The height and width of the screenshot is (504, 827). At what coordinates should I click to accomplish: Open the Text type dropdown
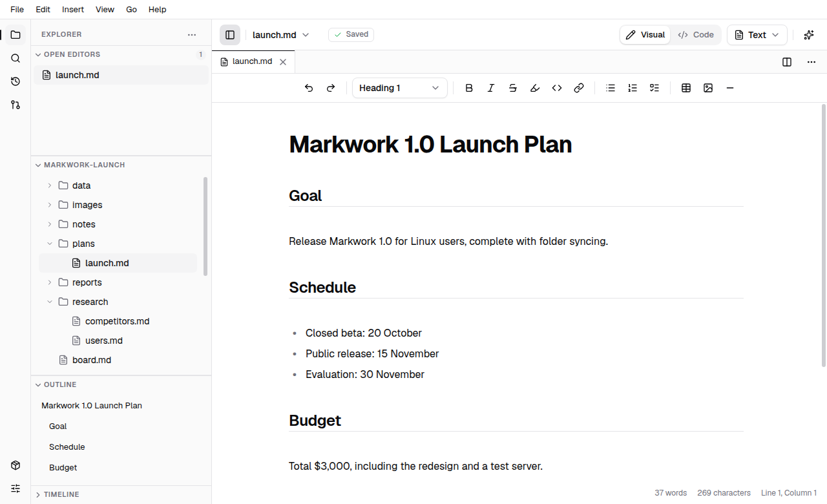click(x=757, y=35)
